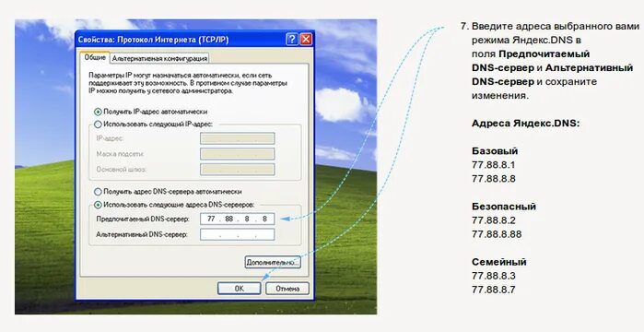Cancel changes with the Отмена button

pos(287,289)
